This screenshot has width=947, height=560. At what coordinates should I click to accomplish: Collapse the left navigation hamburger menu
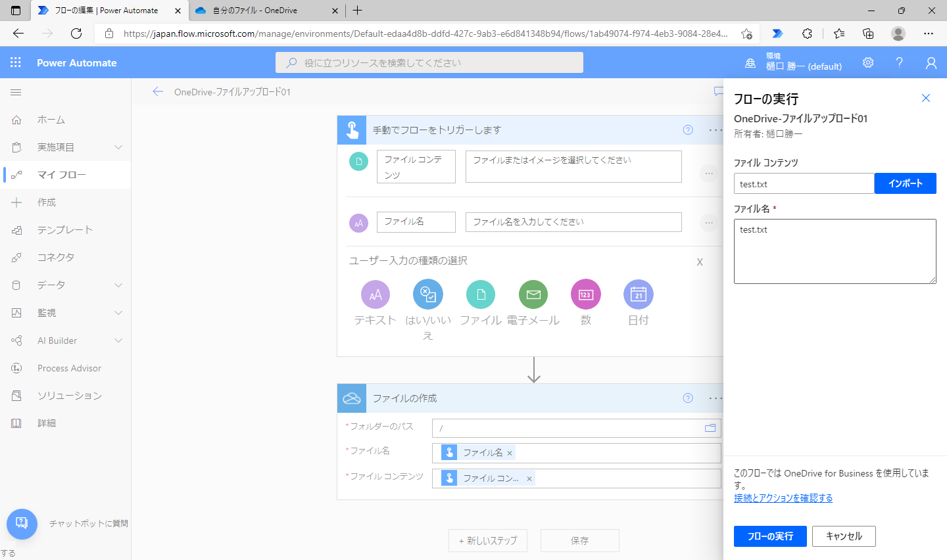point(16,93)
